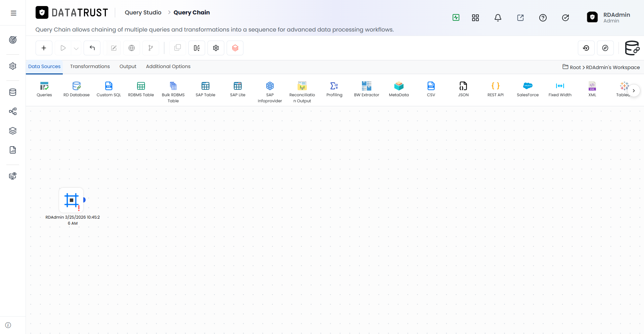644x334 pixels.
Task: Switch to Output tab
Action: pos(128,66)
